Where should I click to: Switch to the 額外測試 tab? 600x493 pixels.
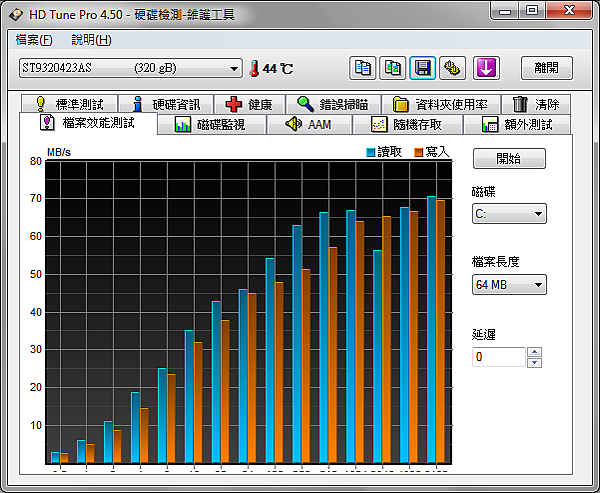(517, 124)
